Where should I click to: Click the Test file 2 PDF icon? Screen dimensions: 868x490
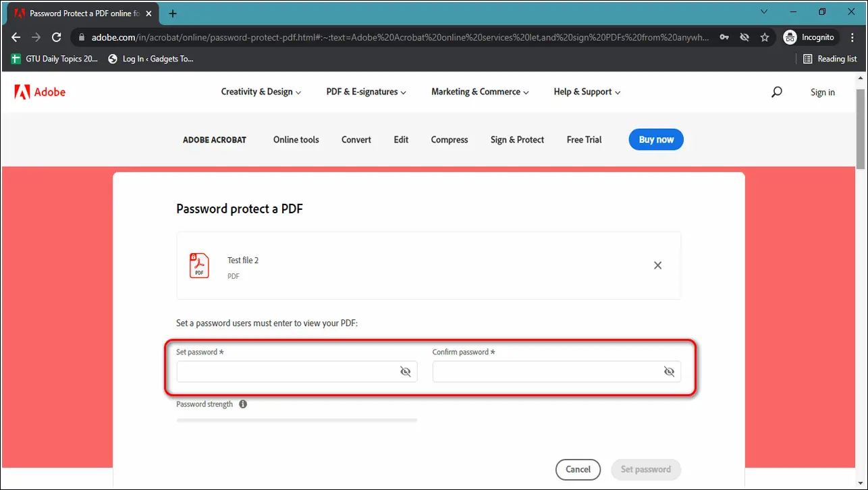coord(199,265)
